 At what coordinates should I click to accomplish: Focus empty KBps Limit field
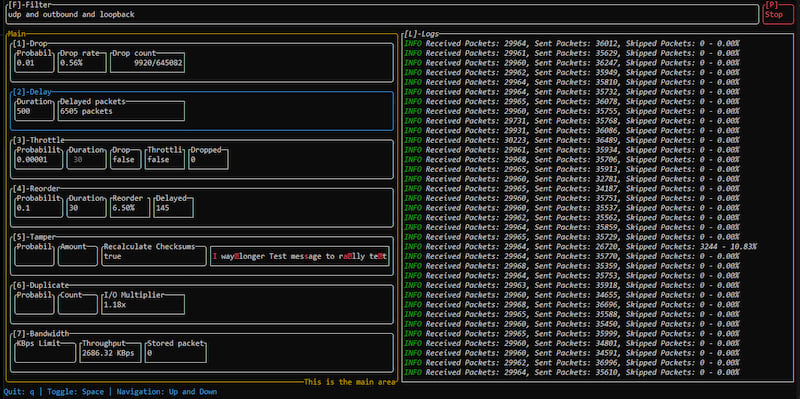[x=45, y=353]
